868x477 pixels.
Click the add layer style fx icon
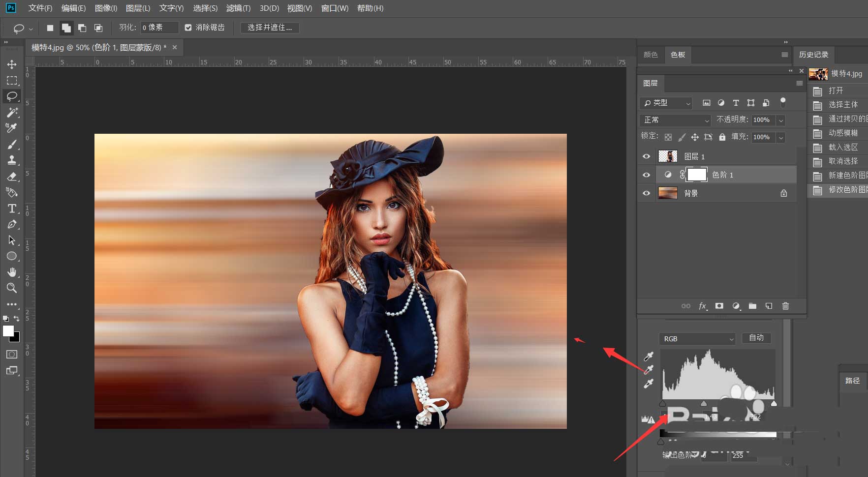(x=703, y=306)
